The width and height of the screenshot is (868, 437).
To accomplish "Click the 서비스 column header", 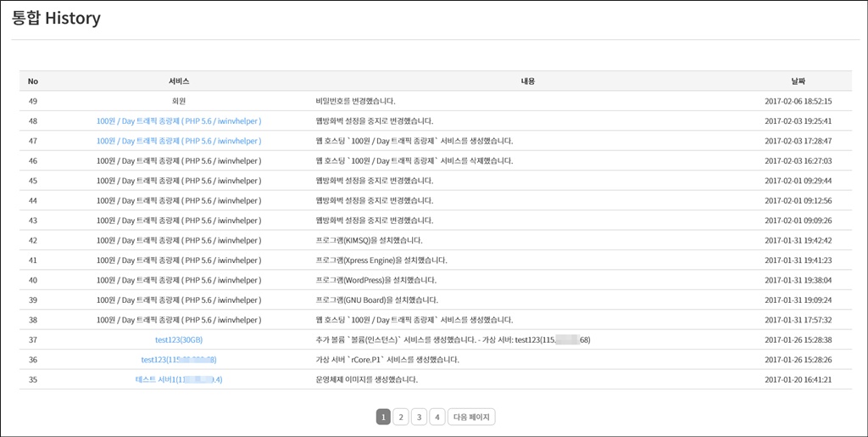I will pyautogui.click(x=179, y=81).
